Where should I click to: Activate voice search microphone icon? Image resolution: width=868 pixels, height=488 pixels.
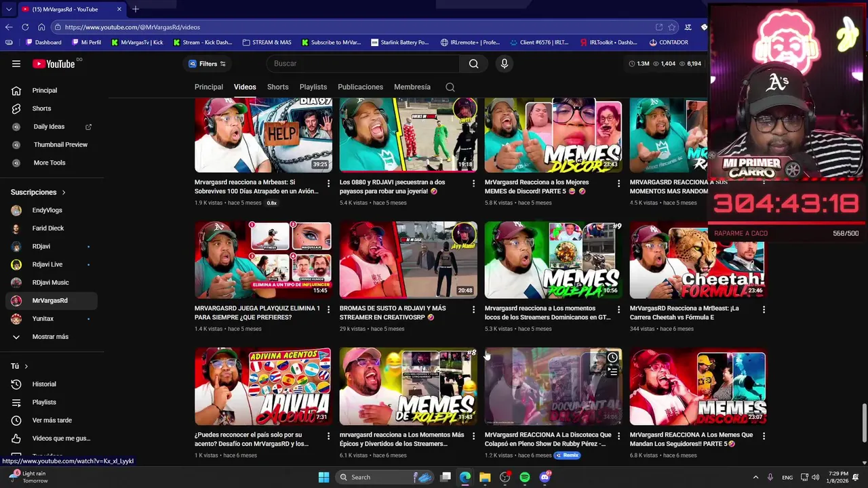[504, 64]
